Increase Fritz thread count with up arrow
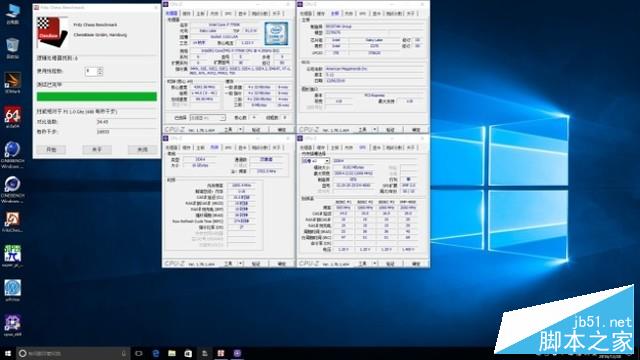Image resolution: width=640 pixels, height=360 pixels. tap(100, 69)
